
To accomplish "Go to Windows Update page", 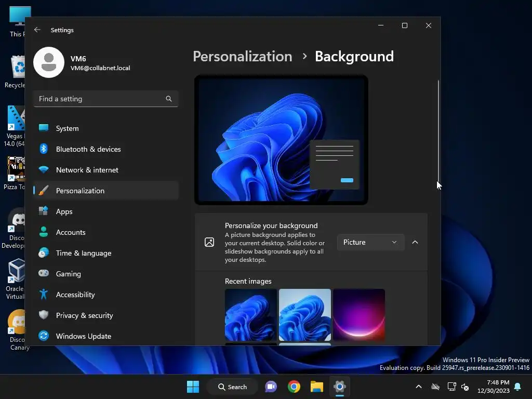I will click(106, 336).
